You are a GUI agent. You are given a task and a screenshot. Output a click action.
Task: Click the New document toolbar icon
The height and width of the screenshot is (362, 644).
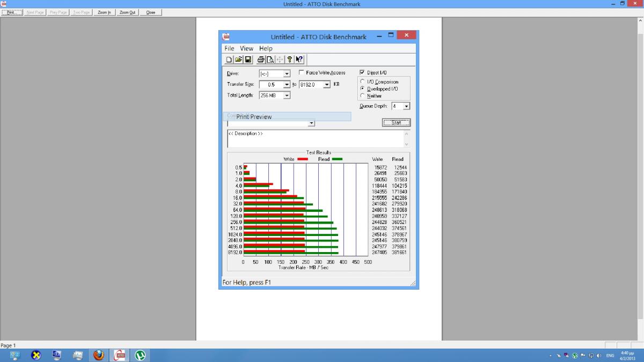tap(229, 60)
